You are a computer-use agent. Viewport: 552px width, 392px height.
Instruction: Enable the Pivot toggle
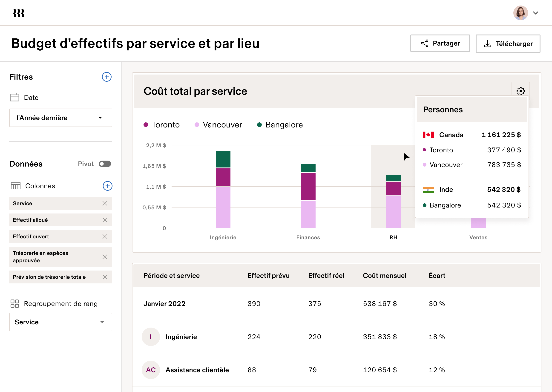click(x=105, y=164)
